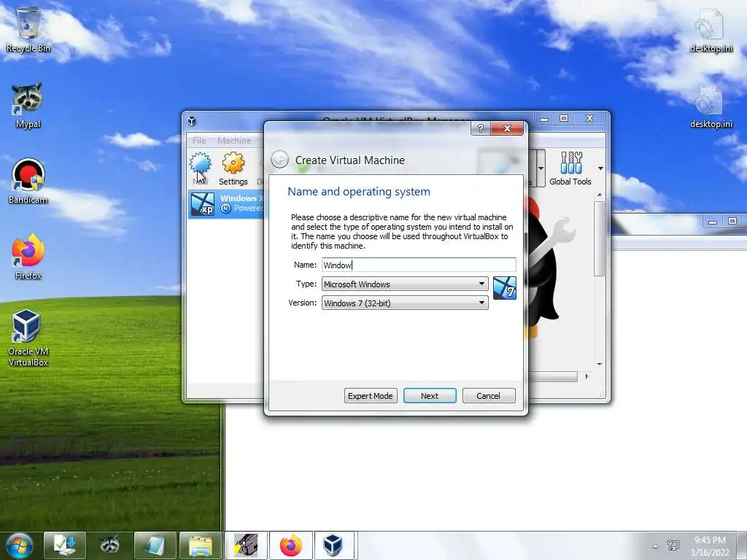The height and width of the screenshot is (560, 747).
Task: Open the checklist-download app on the taskbar
Action: point(65,545)
